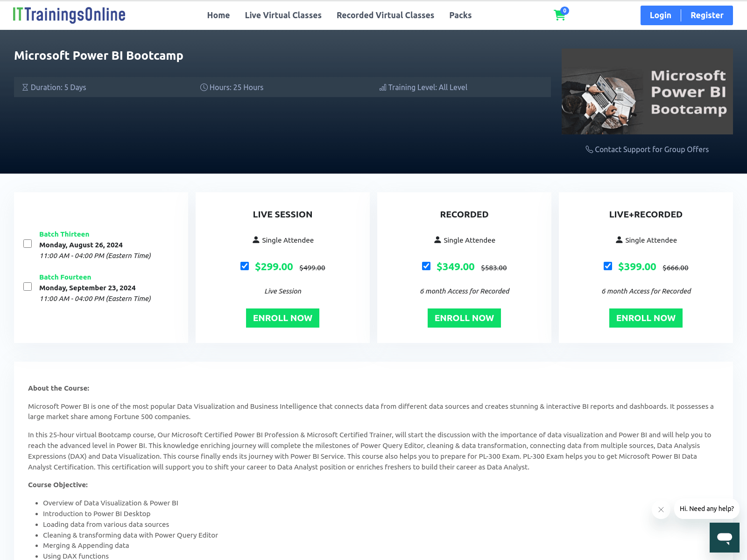The height and width of the screenshot is (560, 747).
Task: Click 'Training Level: All Level' text
Action: click(428, 87)
